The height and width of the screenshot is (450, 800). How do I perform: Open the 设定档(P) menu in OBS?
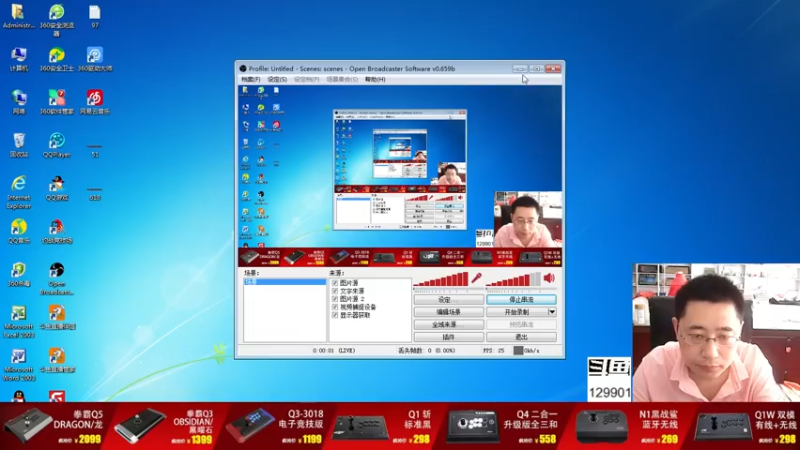[x=307, y=80]
